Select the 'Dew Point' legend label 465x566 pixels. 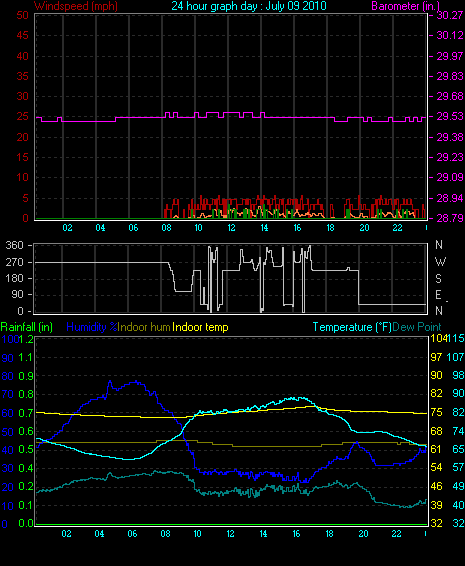(x=417, y=327)
